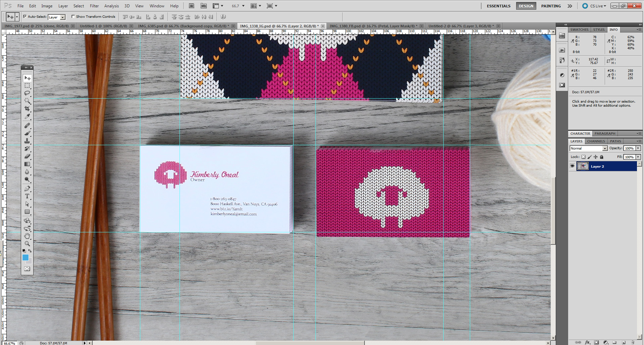Screen dimensions: 644x345
Task: Switch to the Painting workspace
Action: click(x=551, y=6)
